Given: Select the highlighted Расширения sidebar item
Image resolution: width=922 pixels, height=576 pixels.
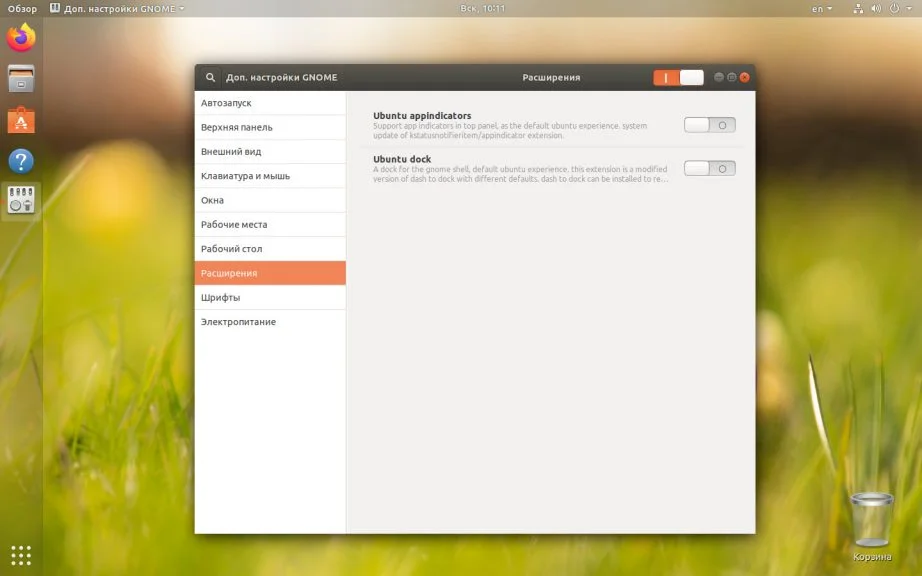Looking at the screenshot, I should 270,273.
